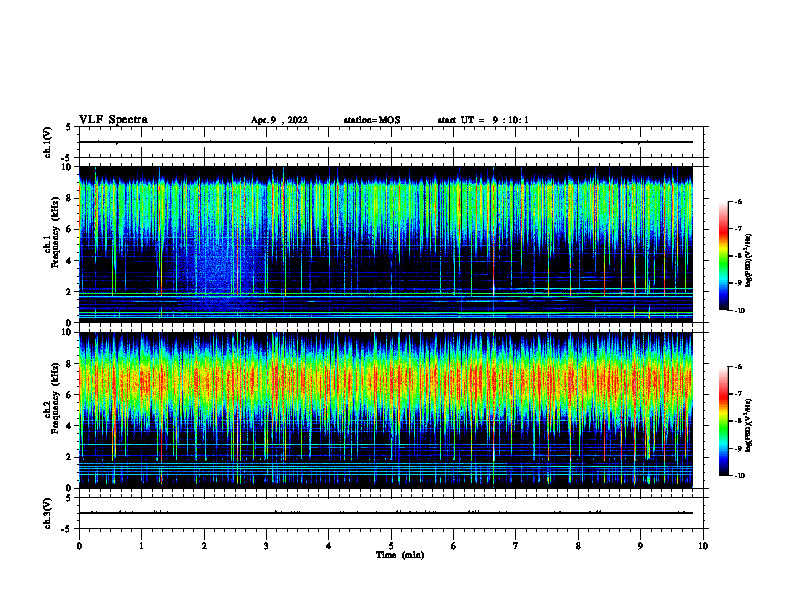
Task: Click the "ch.3(V)" waveform axis label
Action: click(x=47, y=513)
